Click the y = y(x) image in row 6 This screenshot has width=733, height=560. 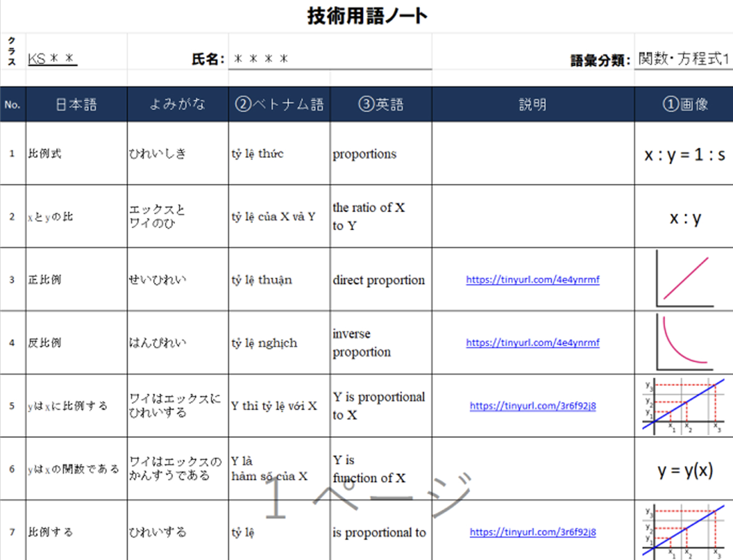tap(685, 469)
